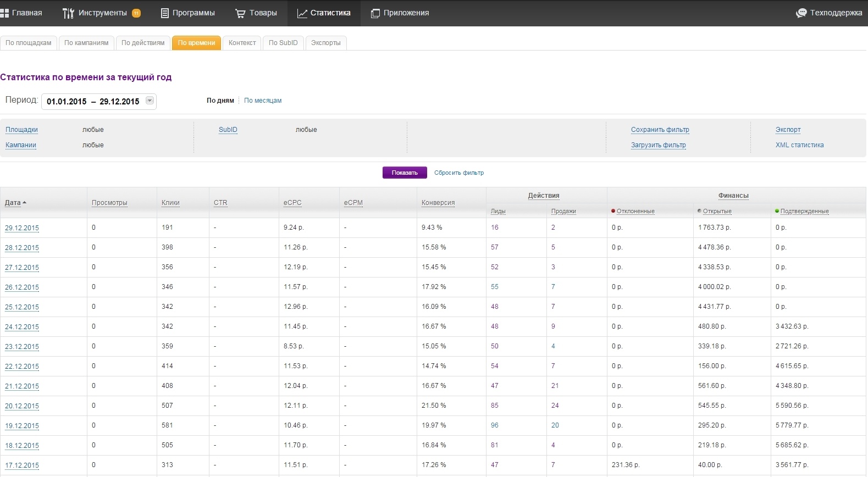The image size is (868, 477).
Task: Click Сбросить фильтр link
Action: point(459,173)
